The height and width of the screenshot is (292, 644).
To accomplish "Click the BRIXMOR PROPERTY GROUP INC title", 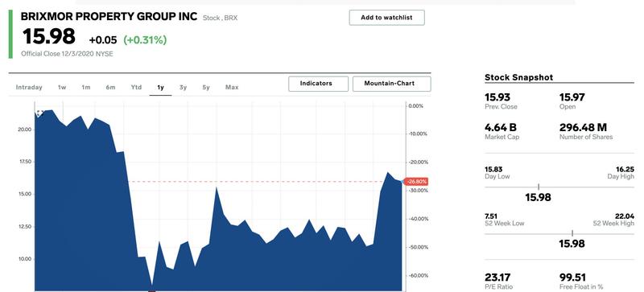I will coord(109,17).
